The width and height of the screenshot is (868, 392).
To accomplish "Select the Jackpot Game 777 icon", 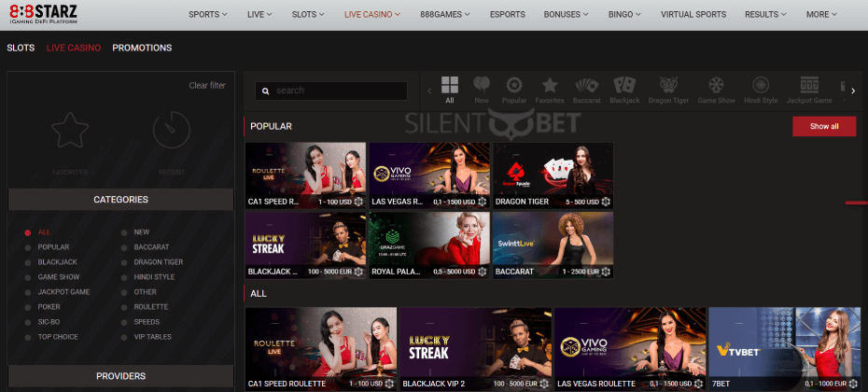I will tap(809, 85).
